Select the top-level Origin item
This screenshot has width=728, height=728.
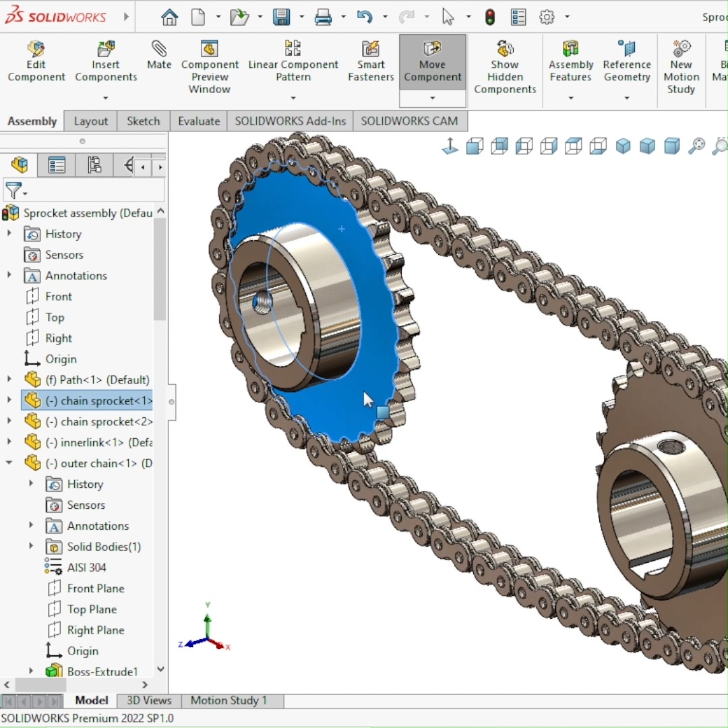tap(50, 359)
